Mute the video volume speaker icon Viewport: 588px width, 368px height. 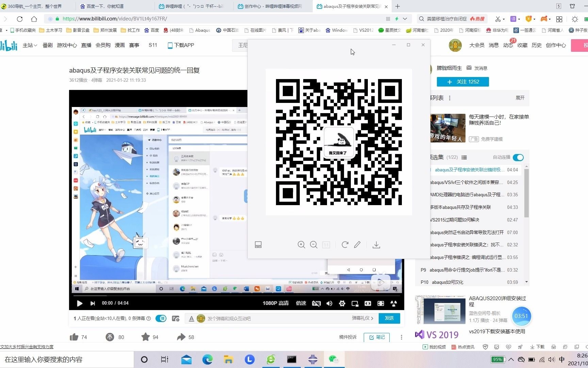[x=329, y=303]
